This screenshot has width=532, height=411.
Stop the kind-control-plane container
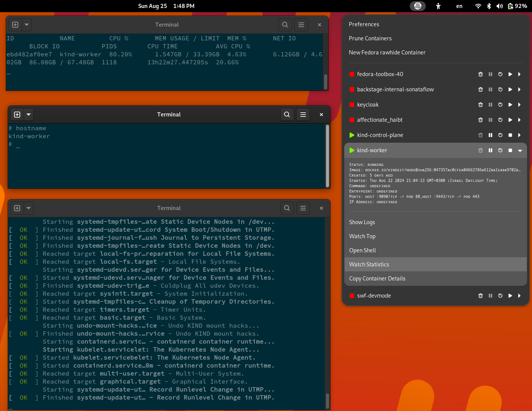(x=510, y=135)
